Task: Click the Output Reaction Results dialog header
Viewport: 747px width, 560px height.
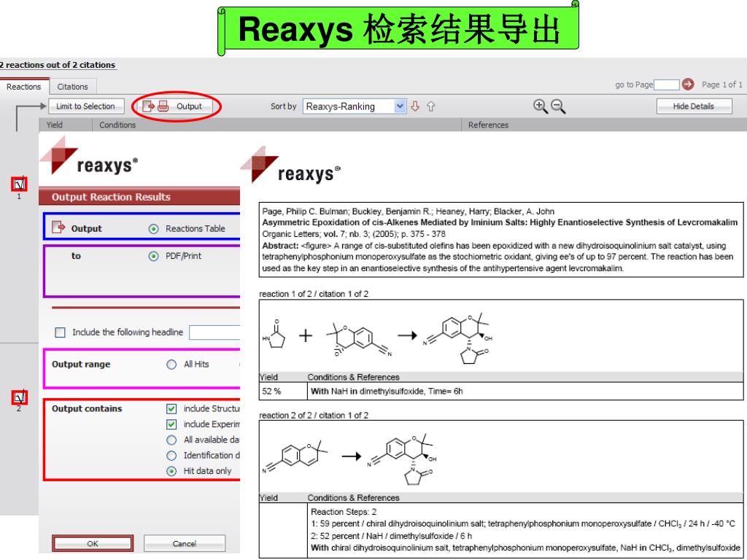Action: point(139,197)
